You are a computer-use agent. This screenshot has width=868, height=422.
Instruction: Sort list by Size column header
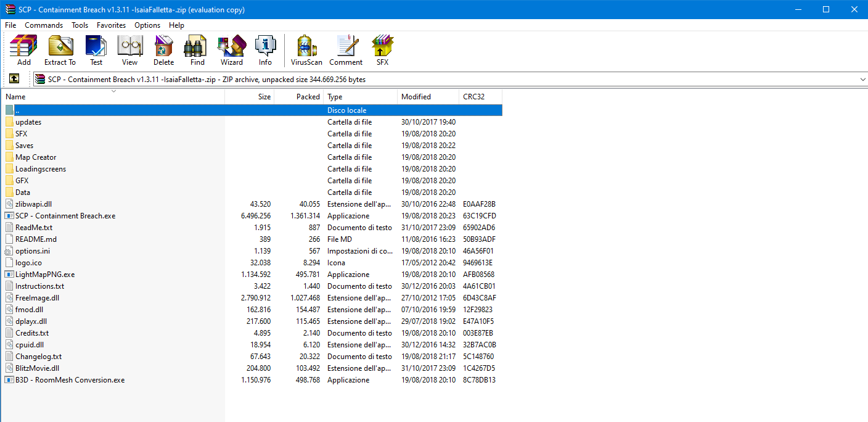coord(250,97)
